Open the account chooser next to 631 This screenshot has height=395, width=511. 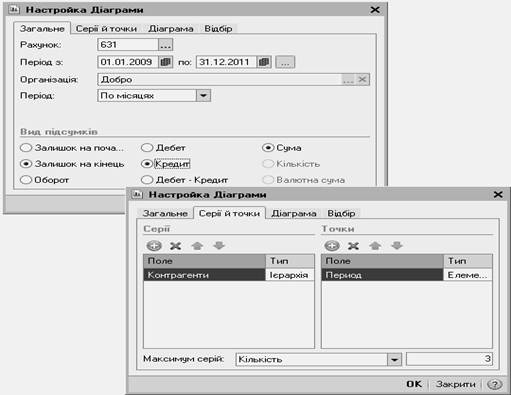pos(165,45)
